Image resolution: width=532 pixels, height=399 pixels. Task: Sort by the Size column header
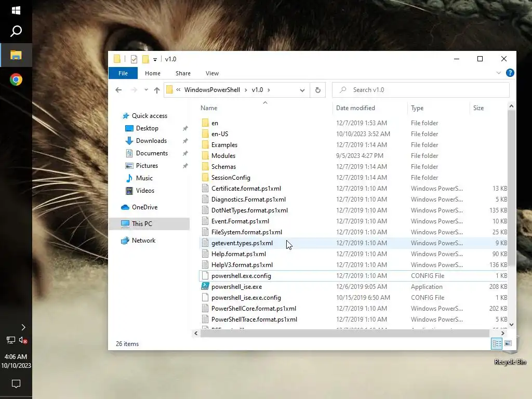tap(478, 108)
